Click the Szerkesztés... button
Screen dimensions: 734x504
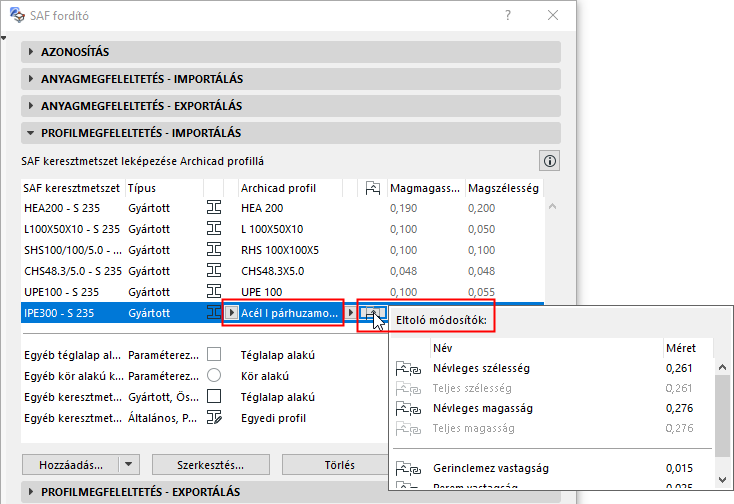[x=211, y=465]
